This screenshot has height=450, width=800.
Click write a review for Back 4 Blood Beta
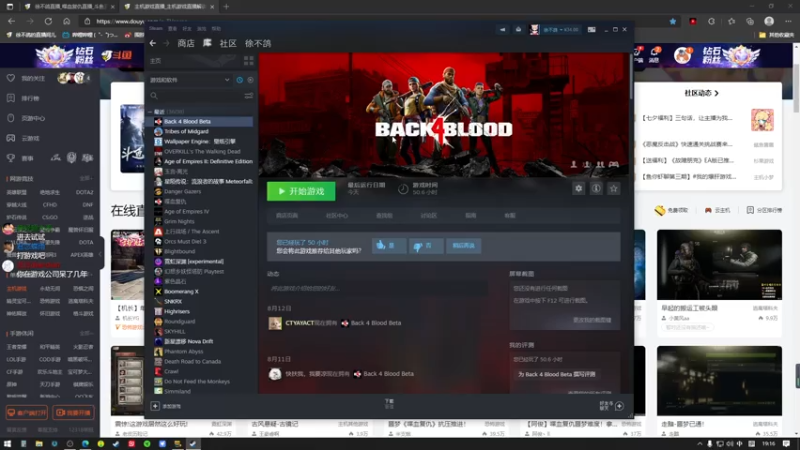coord(557,374)
